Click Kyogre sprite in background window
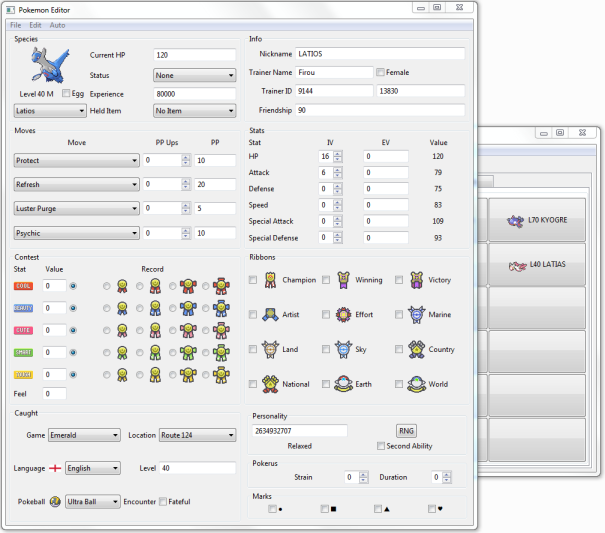 point(515,221)
